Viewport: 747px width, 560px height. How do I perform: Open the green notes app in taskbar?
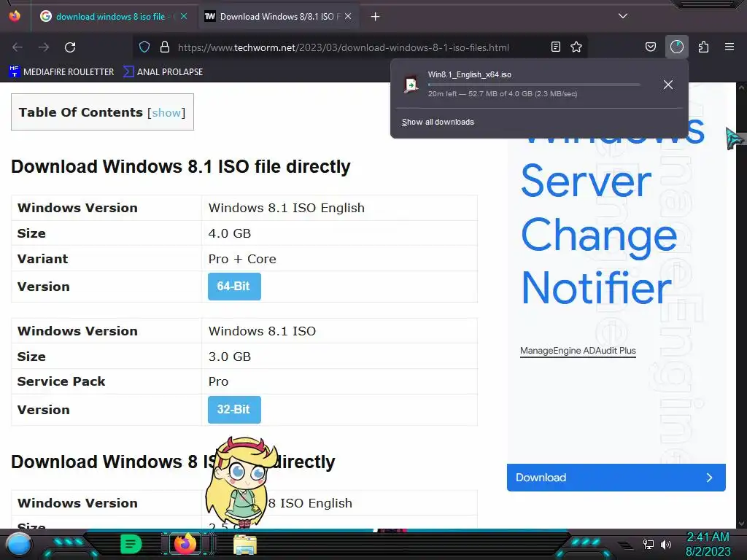pyautogui.click(x=131, y=544)
